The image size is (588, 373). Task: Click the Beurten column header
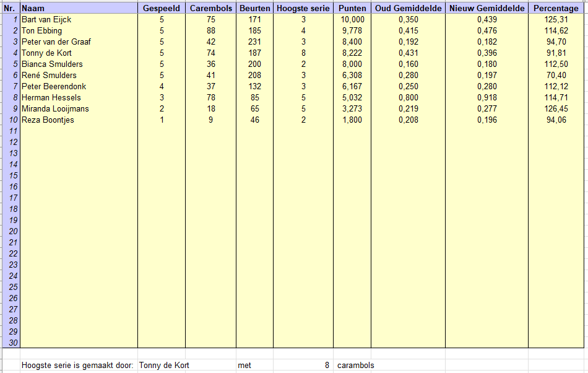tap(254, 8)
